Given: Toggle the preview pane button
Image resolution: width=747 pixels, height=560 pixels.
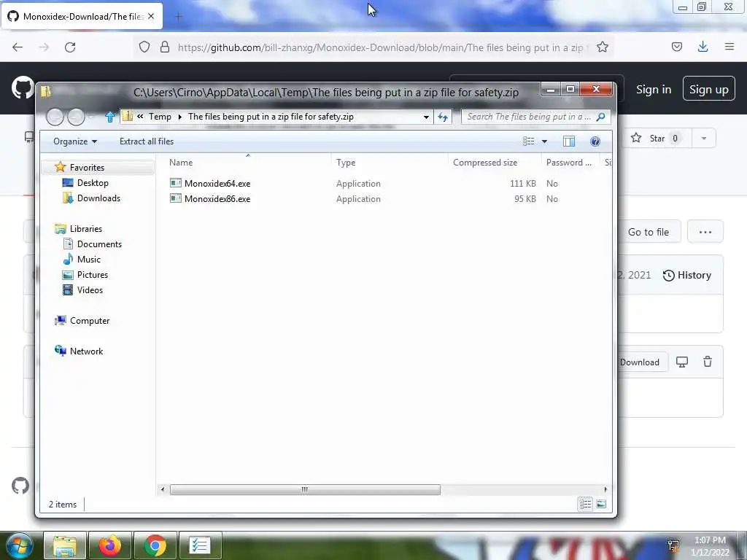Looking at the screenshot, I should tap(569, 141).
